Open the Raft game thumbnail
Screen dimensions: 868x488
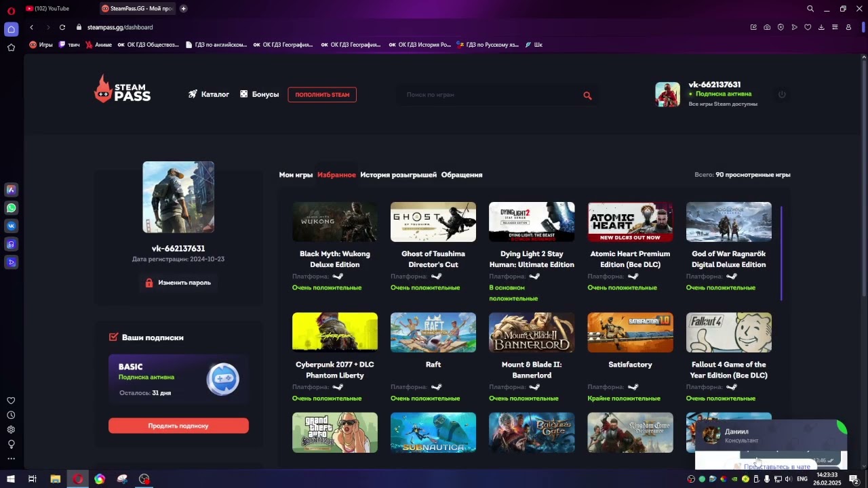(x=433, y=332)
